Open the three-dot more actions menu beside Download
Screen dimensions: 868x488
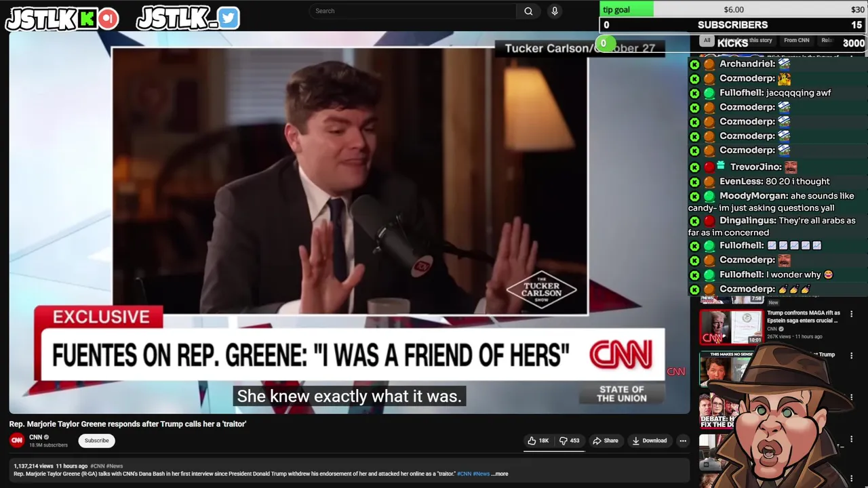(683, 441)
